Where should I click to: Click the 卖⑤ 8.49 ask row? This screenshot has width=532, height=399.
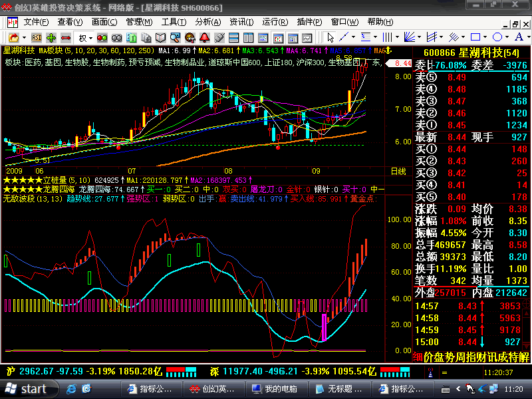pyautogui.click(x=471, y=77)
